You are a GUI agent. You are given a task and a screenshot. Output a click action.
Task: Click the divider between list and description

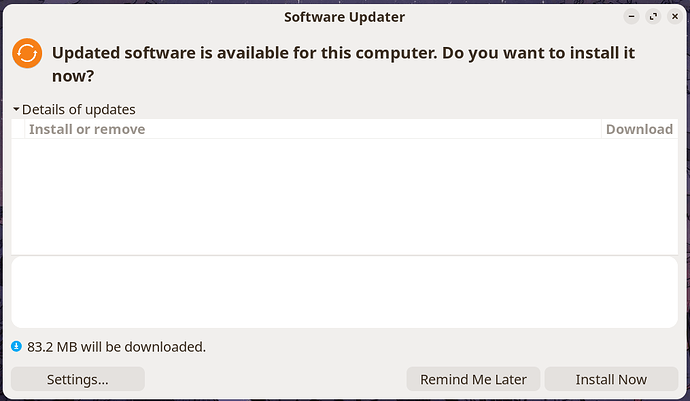344,255
